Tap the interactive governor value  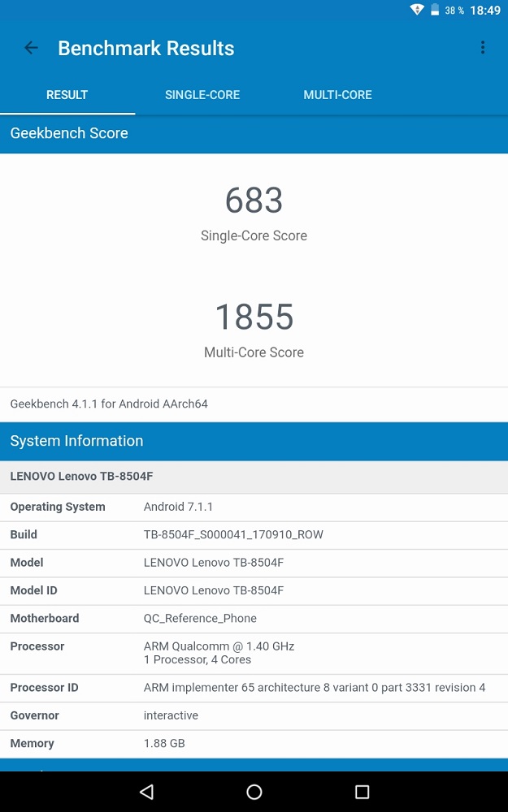pyautogui.click(x=171, y=715)
